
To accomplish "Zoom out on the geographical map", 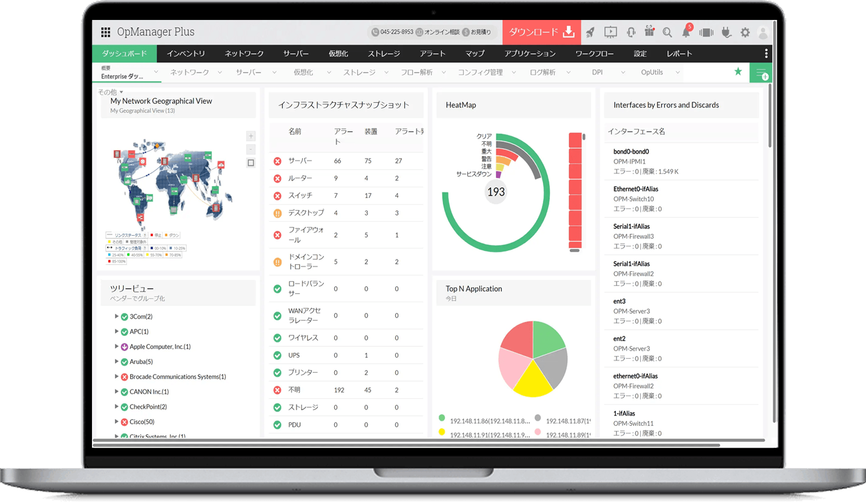I will click(x=251, y=149).
